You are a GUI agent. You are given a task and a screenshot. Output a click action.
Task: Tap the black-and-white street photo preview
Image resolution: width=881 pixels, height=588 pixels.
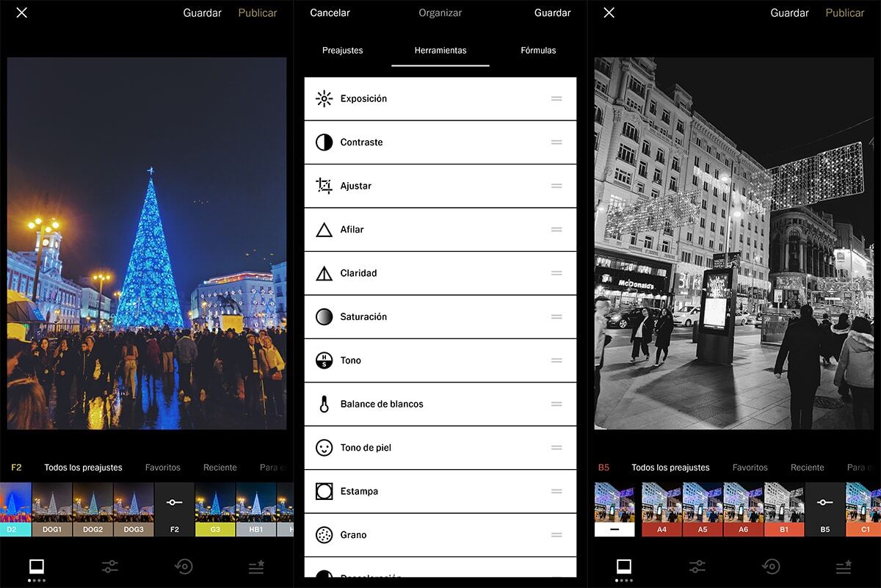click(x=734, y=243)
